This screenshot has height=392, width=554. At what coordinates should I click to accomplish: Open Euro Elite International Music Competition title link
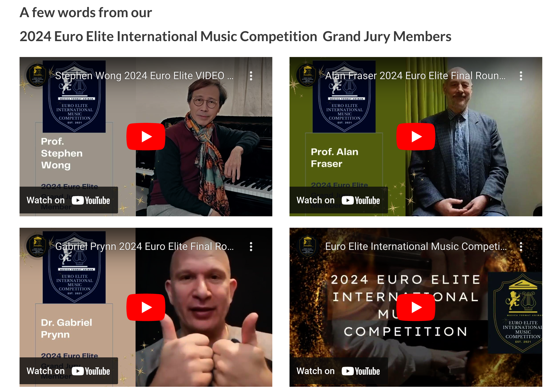point(416,246)
